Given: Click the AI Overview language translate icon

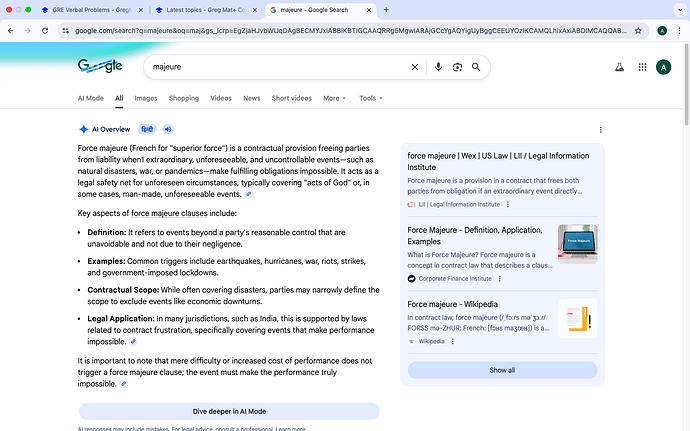Looking at the screenshot, I should [147, 129].
